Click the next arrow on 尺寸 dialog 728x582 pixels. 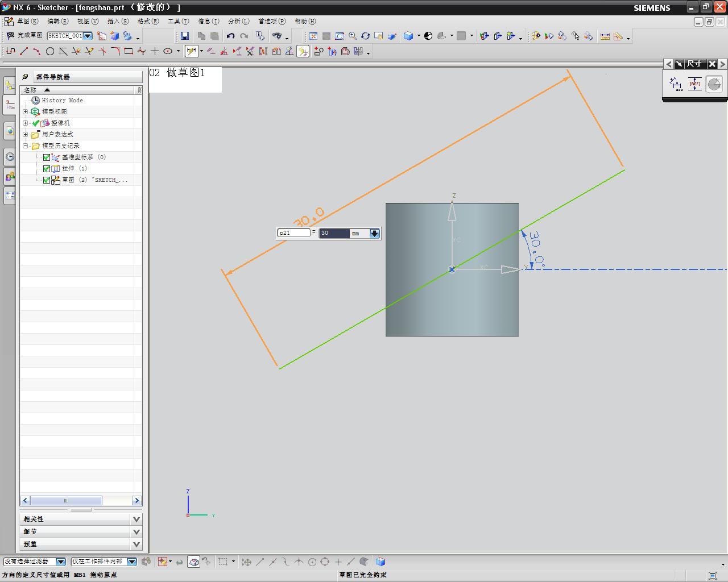722,64
